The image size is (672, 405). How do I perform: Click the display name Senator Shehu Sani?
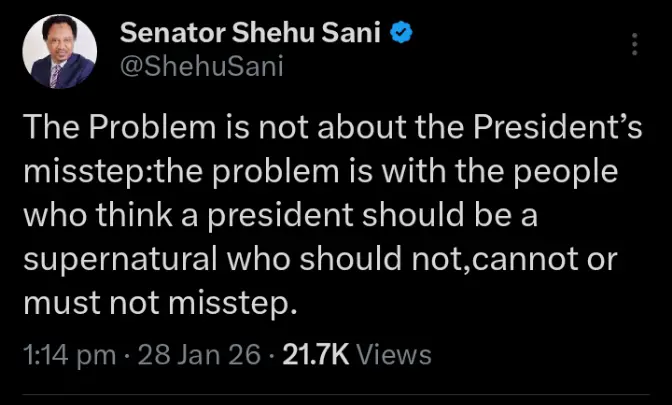click(x=251, y=34)
